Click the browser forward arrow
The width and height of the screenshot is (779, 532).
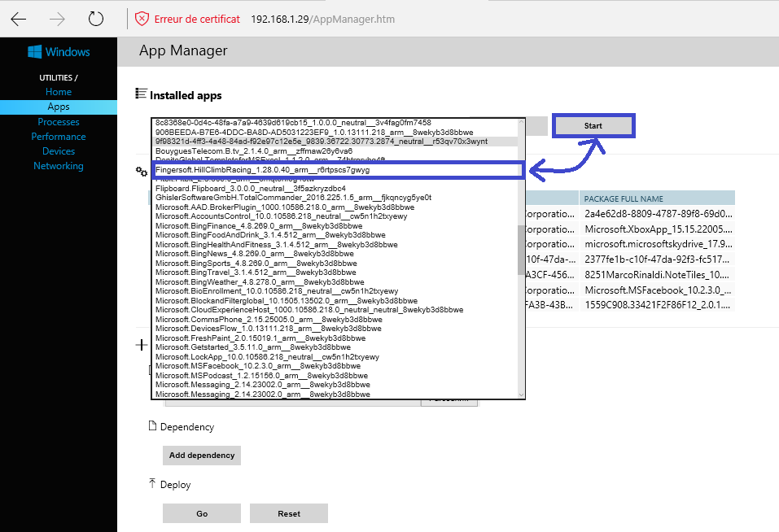(x=57, y=20)
